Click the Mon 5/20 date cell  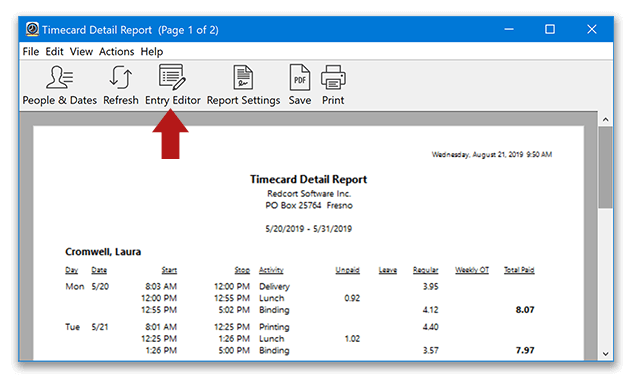tap(100, 286)
